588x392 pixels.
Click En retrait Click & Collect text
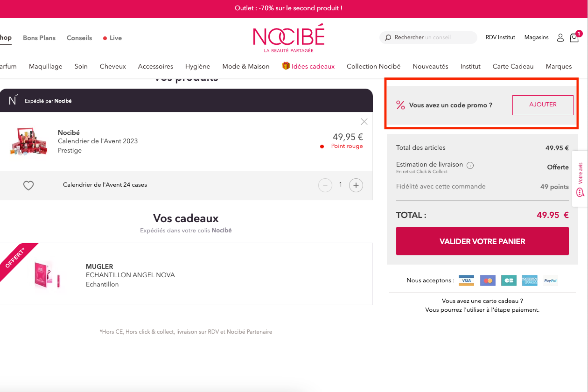pos(422,171)
